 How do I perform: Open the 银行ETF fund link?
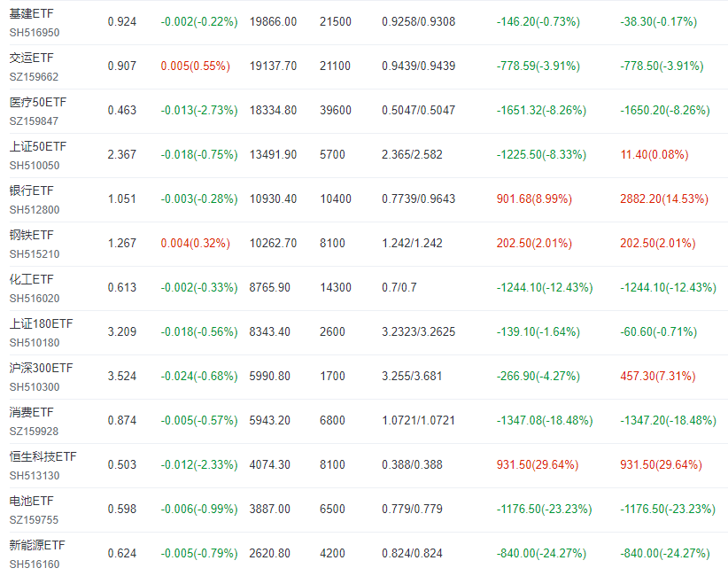coord(32,191)
